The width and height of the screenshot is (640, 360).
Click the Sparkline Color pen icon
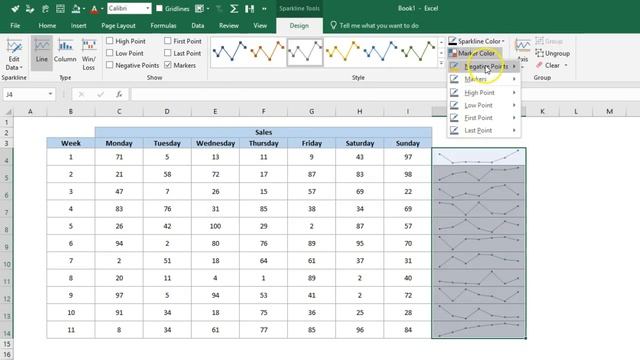(453, 41)
